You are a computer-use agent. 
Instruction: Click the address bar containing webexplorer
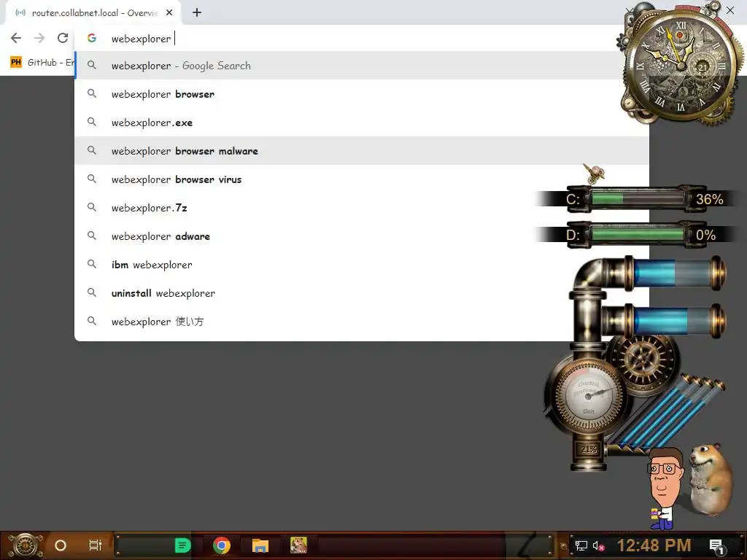pos(362,39)
